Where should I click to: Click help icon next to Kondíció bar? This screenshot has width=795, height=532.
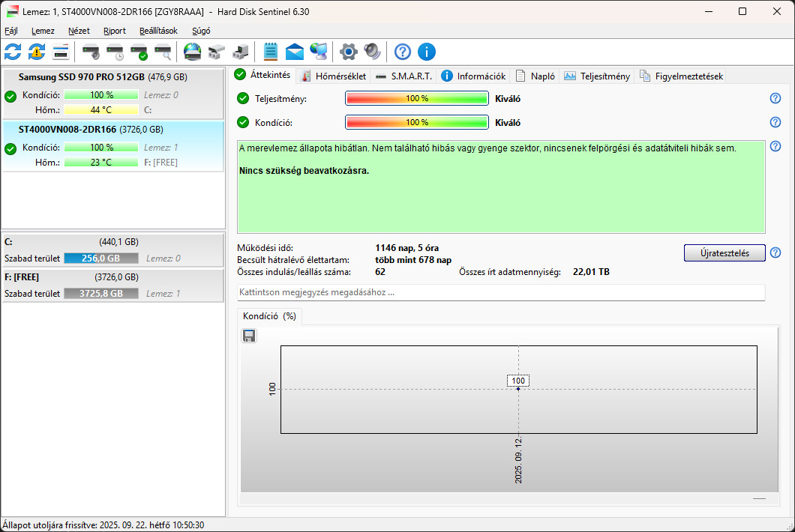click(775, 122)
